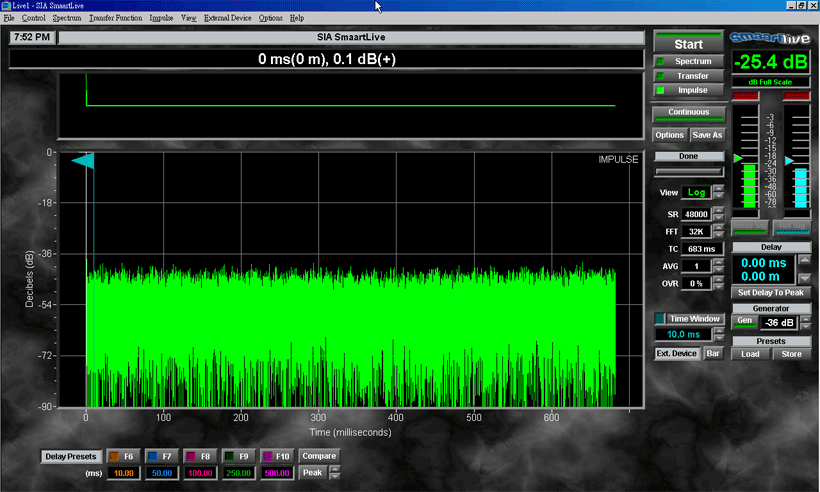Image resolution: width=820 pixels, height=492 pixels.
Task: Click the 10.00 ms preset value
Action: coord(123,473)
